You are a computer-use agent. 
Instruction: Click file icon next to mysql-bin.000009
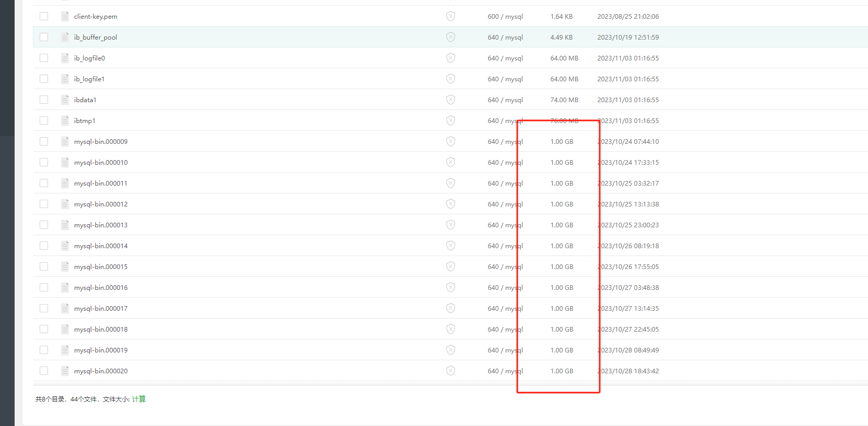65,141
